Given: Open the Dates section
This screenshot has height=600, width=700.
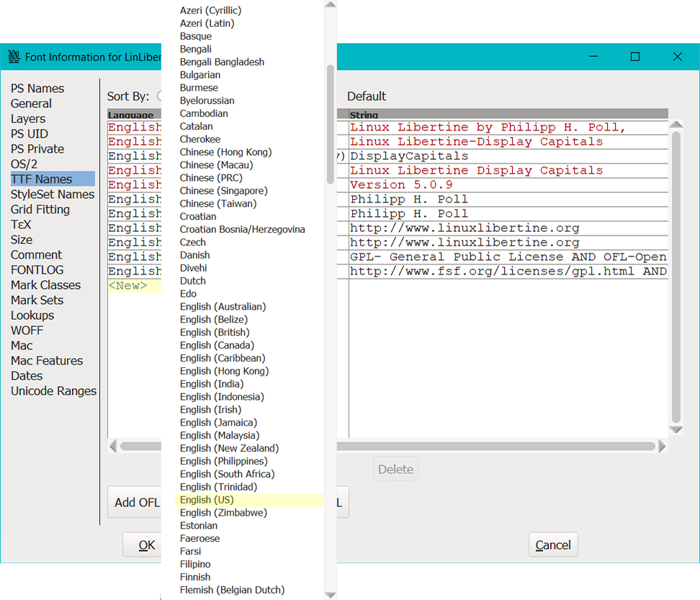Looking at the screenshot, I should point(27,376).
